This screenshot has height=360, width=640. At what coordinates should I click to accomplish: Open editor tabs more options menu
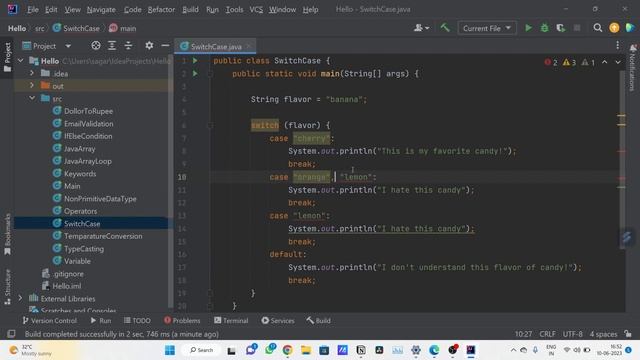click(618, 45)
